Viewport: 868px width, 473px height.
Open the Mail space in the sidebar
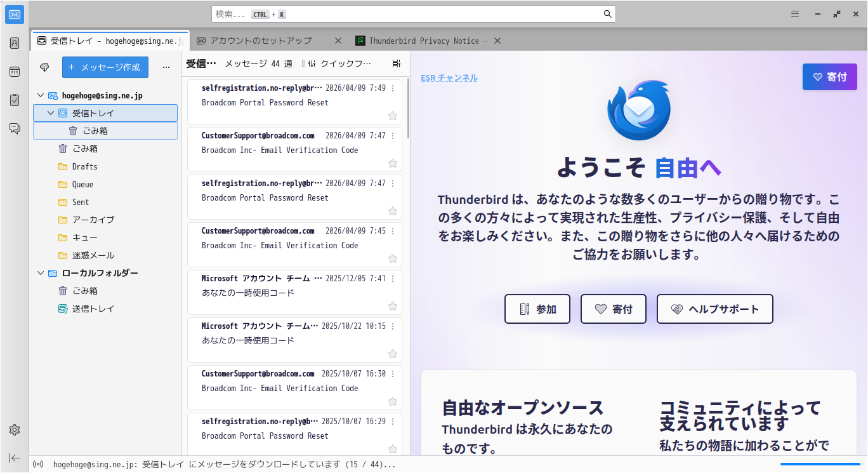coord(15,15)
